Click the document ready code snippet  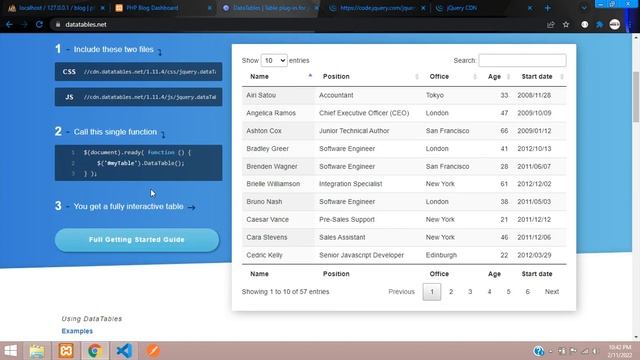pos(138,163)
